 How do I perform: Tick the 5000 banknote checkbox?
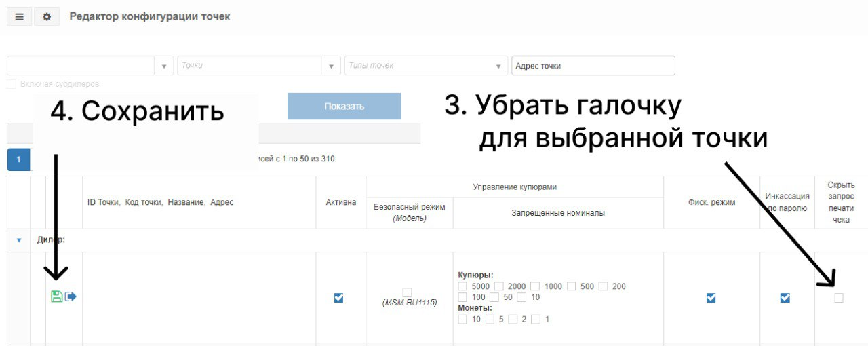click(462, 286)
